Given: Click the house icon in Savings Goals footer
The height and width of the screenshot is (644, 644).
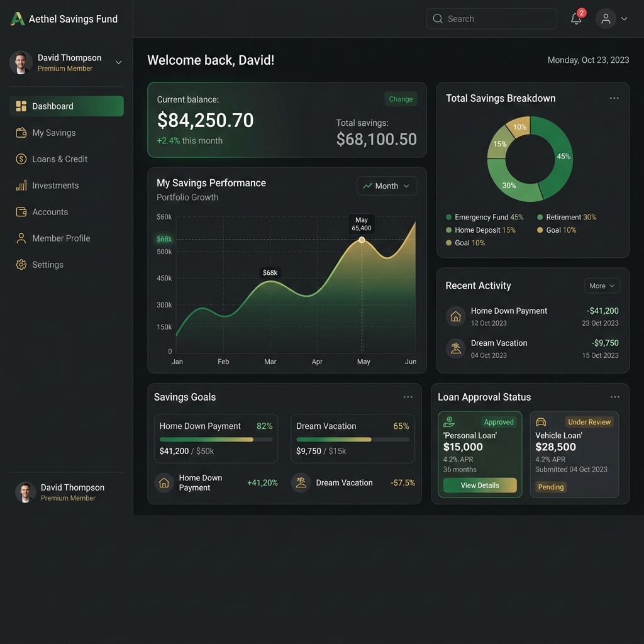Looking at the screenshot, I should tap(164, 482).
